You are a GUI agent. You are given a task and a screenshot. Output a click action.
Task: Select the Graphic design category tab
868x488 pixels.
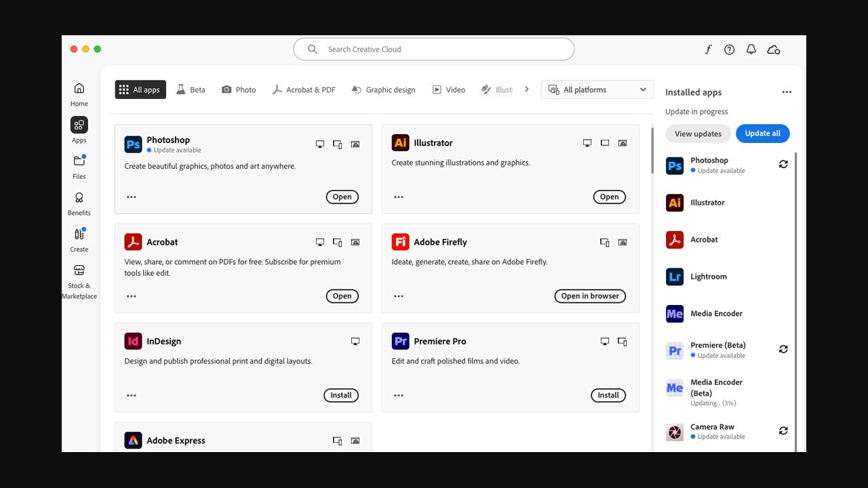(383, 89)
